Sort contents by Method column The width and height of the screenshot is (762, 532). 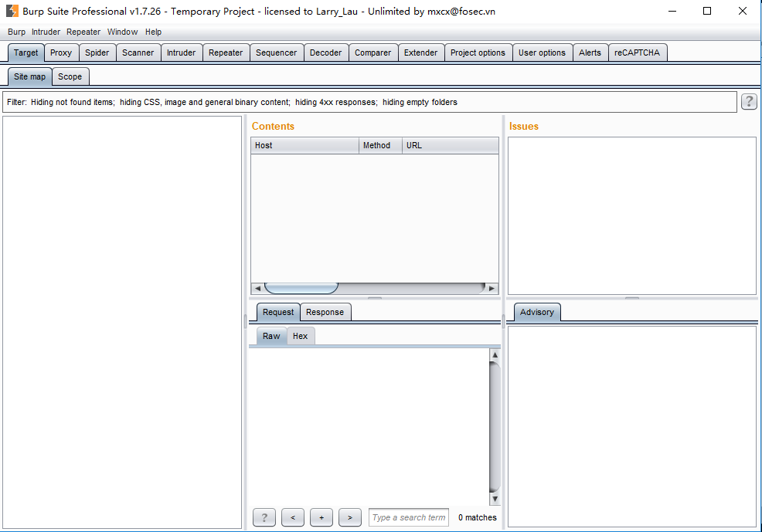click(x=380, y=146)
